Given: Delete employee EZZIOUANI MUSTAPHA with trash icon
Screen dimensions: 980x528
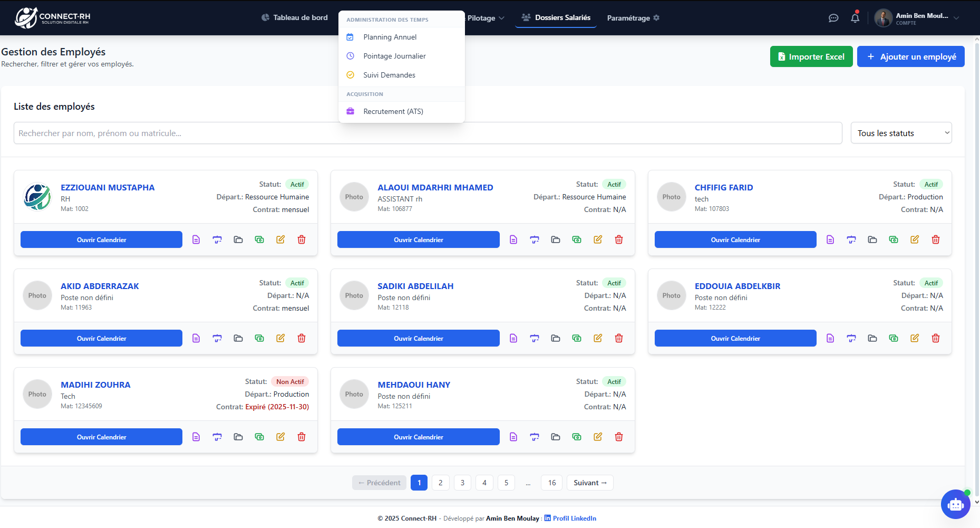Looking at the screenshot, I should coord(302,239).
